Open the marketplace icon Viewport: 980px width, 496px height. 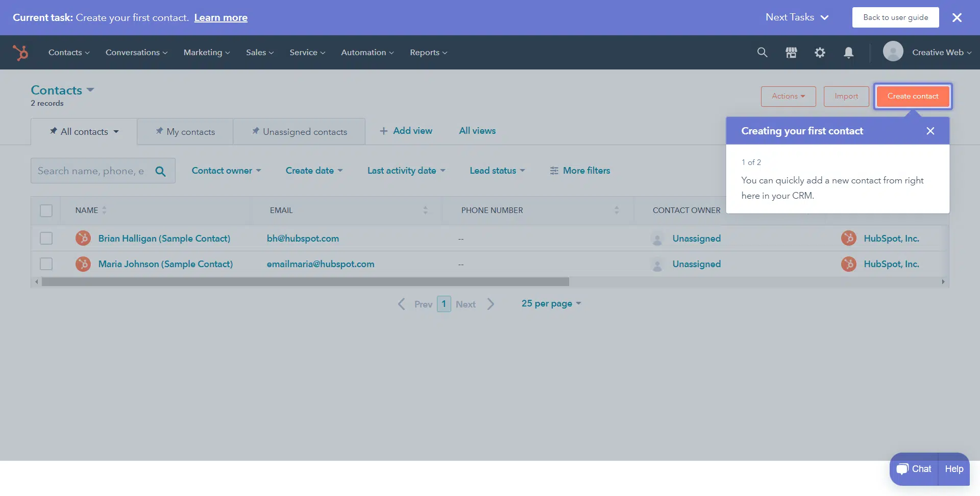(x=791, y=52)
